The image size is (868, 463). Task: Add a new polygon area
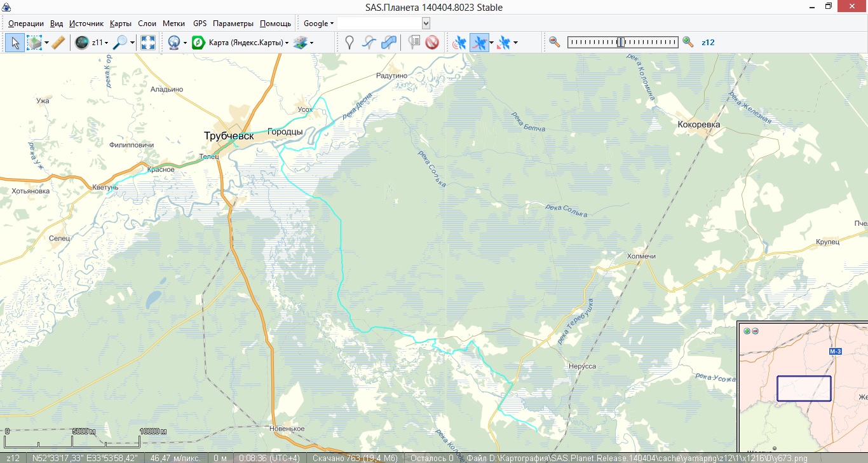click(x=389, y=43)
